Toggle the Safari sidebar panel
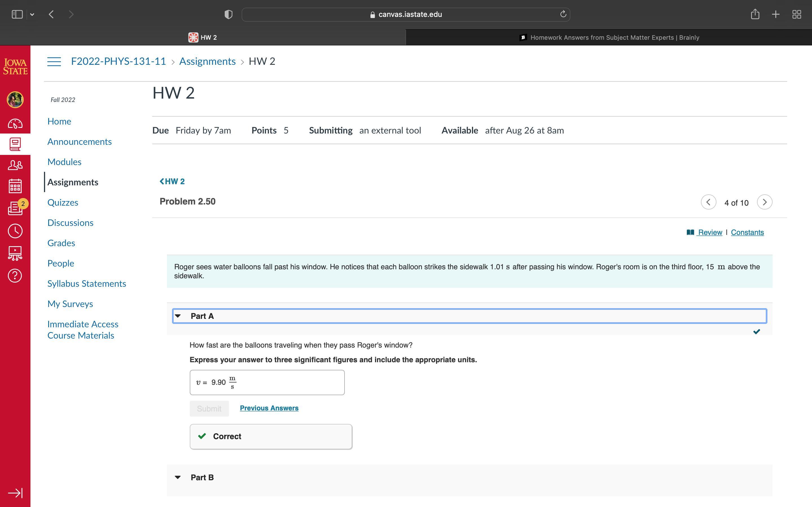 point(17,14)
